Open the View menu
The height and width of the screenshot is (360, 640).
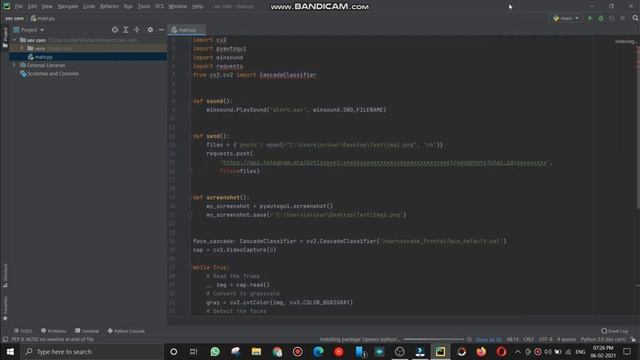47,7
